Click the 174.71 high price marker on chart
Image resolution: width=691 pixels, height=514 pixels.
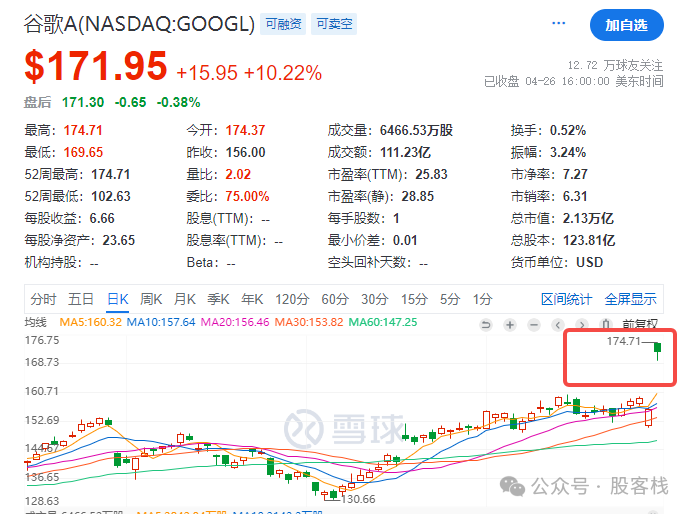point(624,341)
